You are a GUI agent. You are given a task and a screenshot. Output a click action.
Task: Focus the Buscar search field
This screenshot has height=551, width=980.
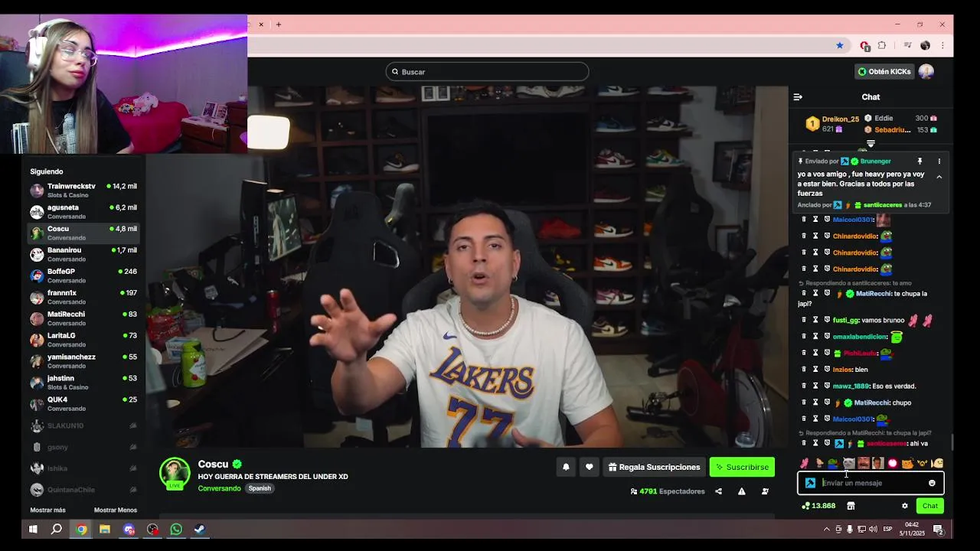tap(487, 72)
